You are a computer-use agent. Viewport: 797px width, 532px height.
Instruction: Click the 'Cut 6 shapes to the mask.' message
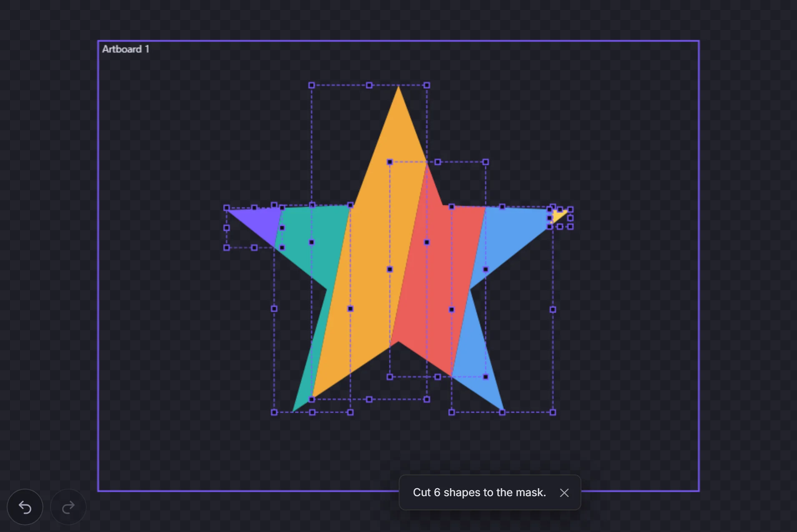point(479,492)
